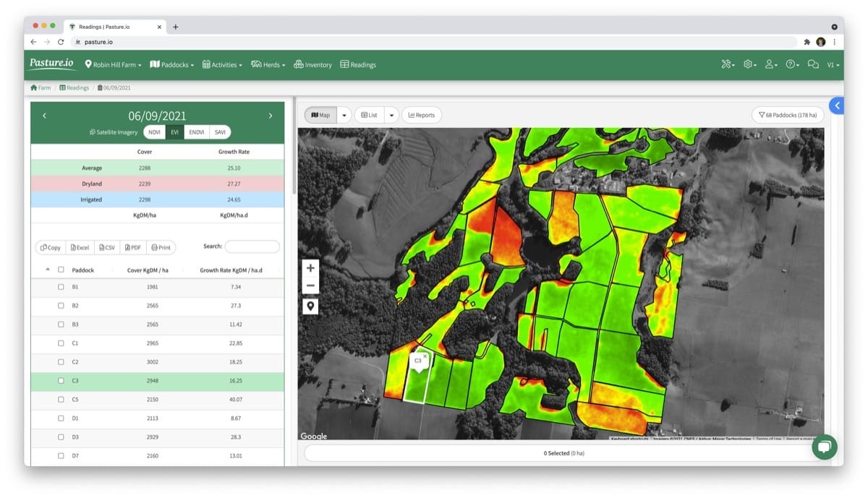This screenshot has height=498, width=868.
Task: Tick the C1 paddock checkbox
Action: pyautogui.click(x=61, y=343)
